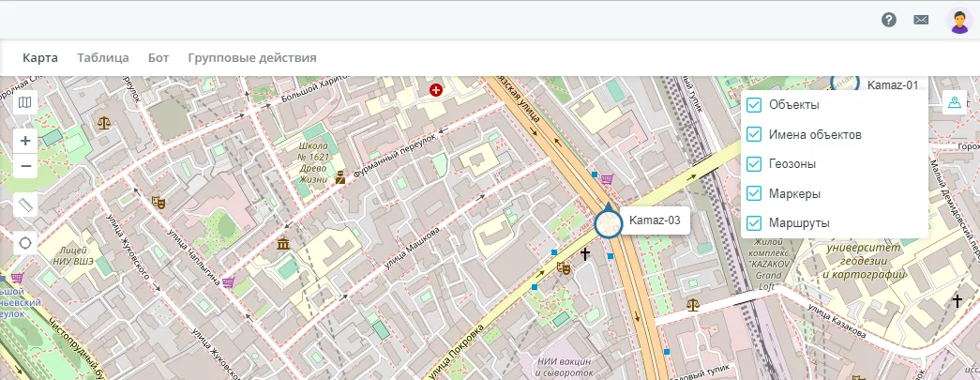Click the Kamaz-03 label on the map

point(655,220)
